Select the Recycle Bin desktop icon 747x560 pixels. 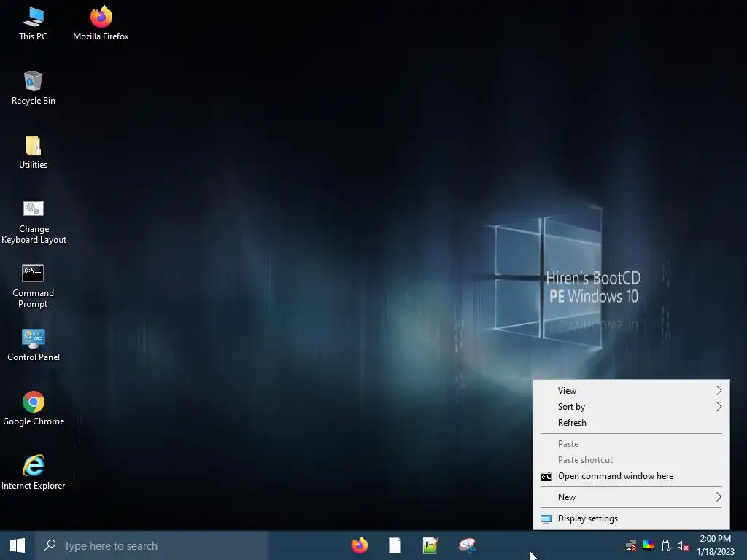pos(34,88)
